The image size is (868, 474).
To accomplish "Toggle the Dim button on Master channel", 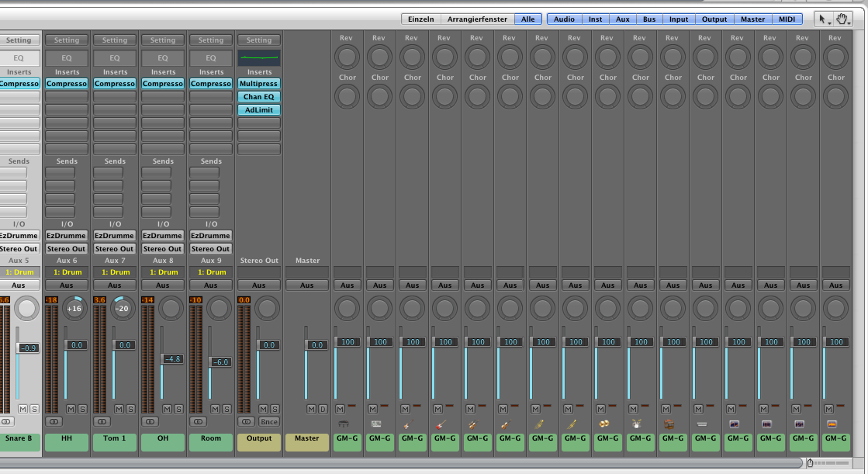I will coord(323,409).
